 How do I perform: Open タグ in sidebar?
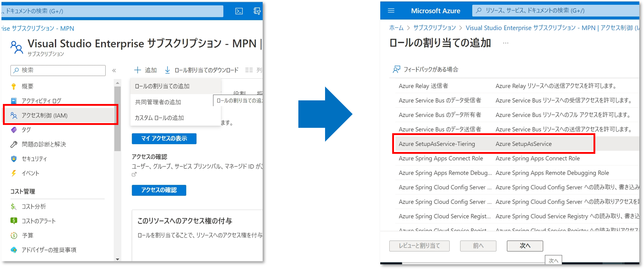[x=26, y=130]
